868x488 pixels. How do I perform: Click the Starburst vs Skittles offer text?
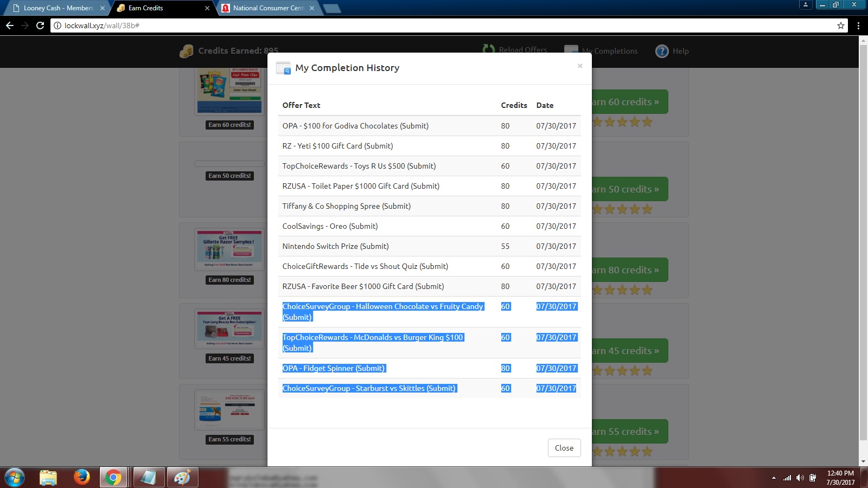click(369, 388)
